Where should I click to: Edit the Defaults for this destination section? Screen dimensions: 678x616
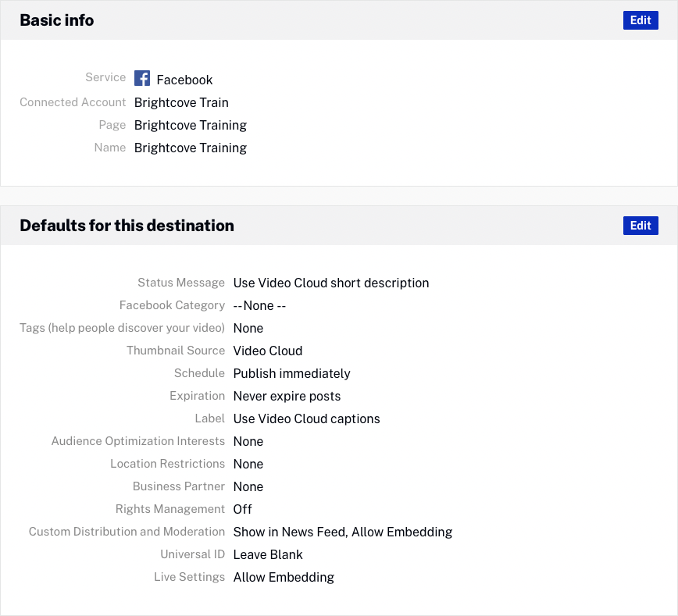pos(641,226)
